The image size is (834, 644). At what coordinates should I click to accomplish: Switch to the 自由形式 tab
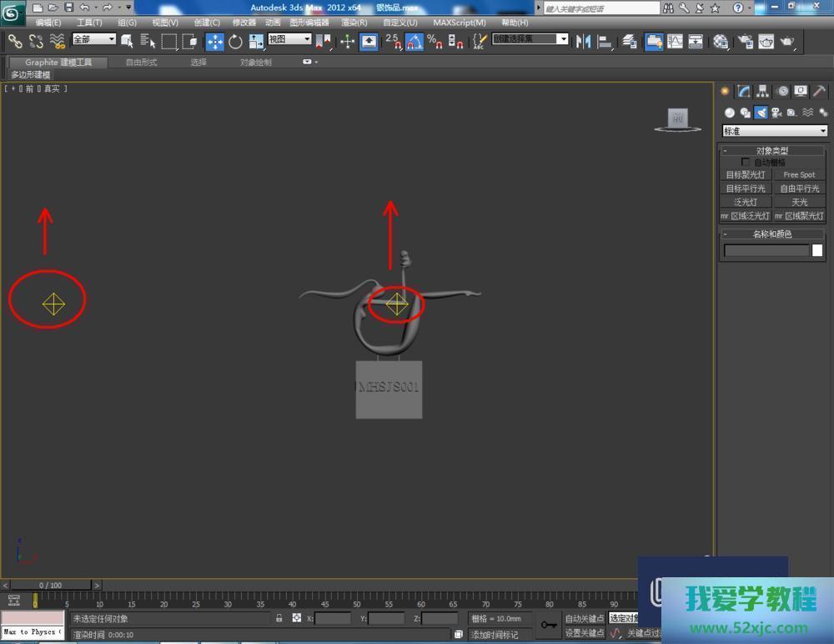[140, 63]
